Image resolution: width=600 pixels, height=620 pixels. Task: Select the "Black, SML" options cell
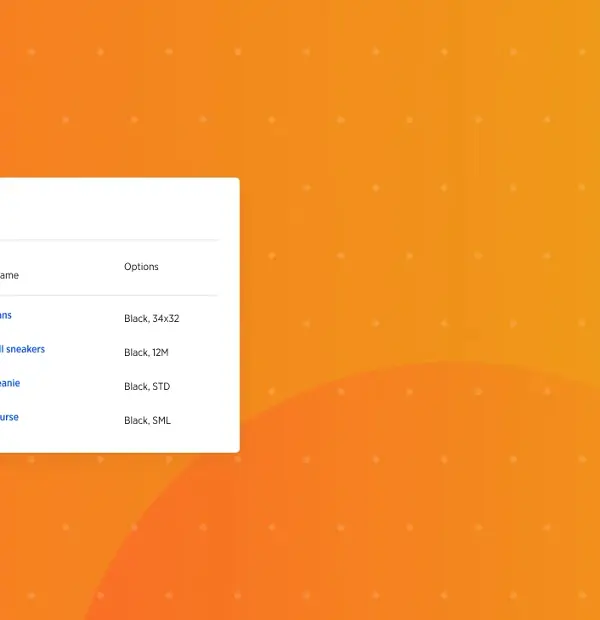147,421
